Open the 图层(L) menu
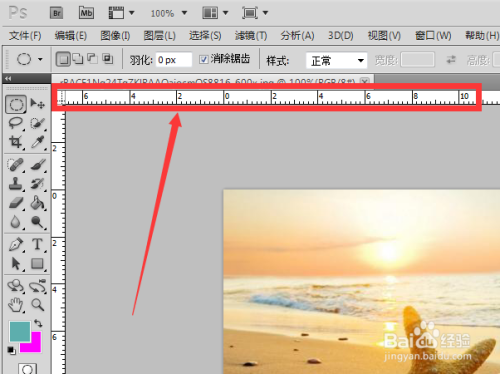The image size is (500, 374). [159, 35]
